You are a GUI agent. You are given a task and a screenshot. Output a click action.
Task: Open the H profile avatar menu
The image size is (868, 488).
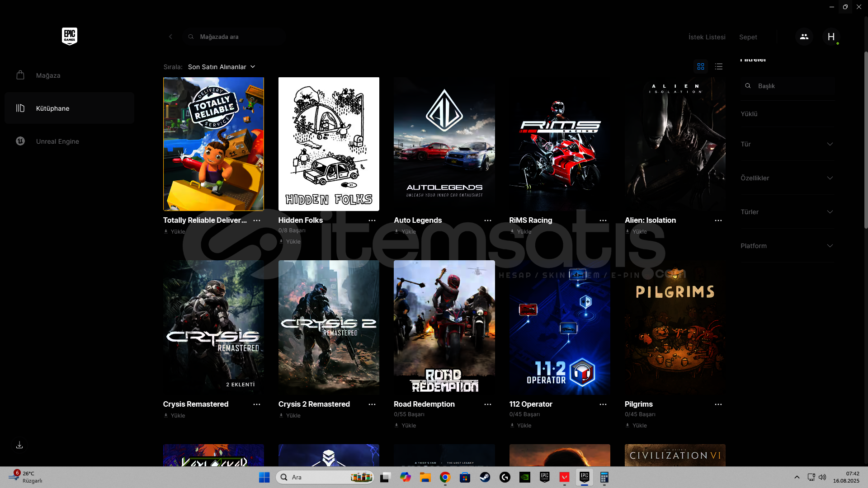click(831, 37)
